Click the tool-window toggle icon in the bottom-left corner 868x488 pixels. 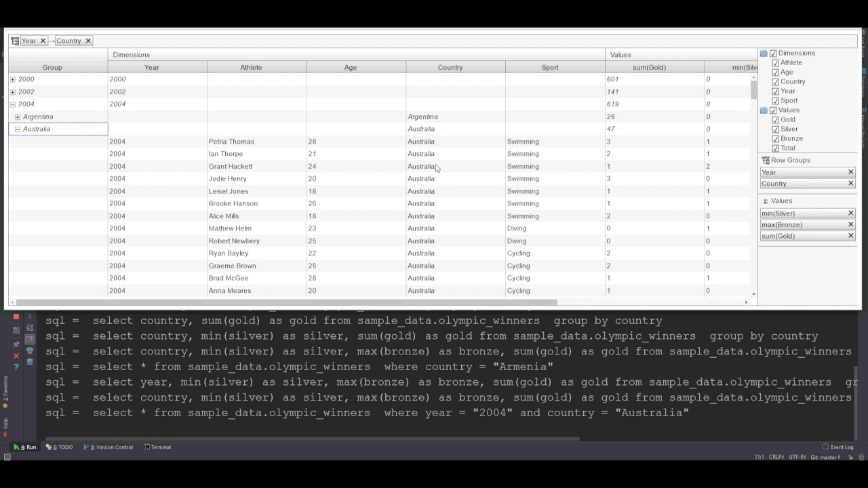click(6, 457)
